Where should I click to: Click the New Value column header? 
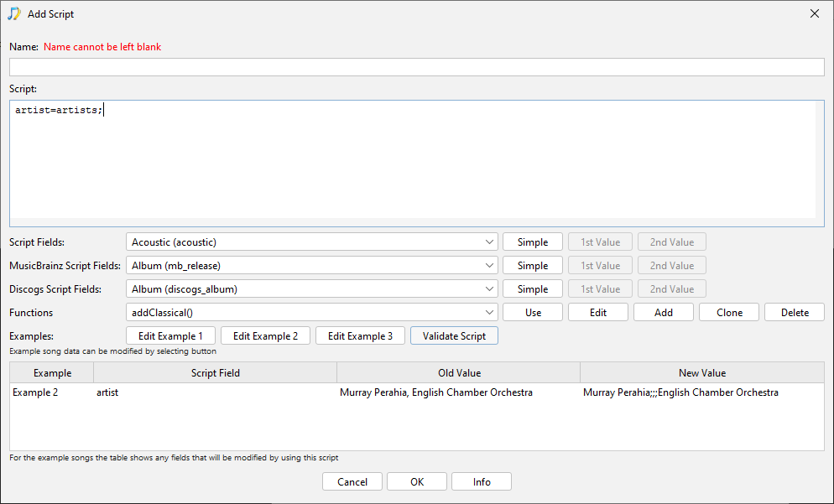tap(702, 372)
